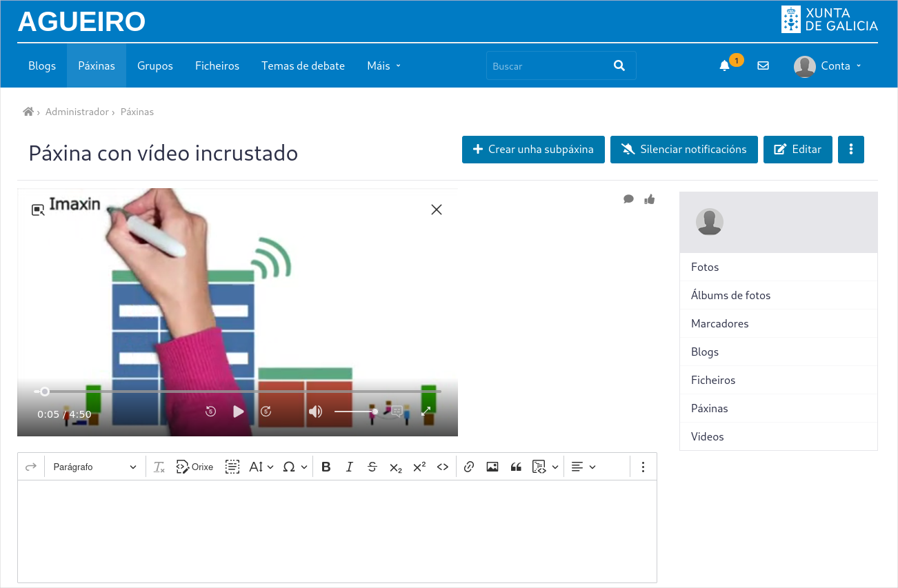Click the remove formatting icon
898x588 pixels.
(x=159, y=467)
